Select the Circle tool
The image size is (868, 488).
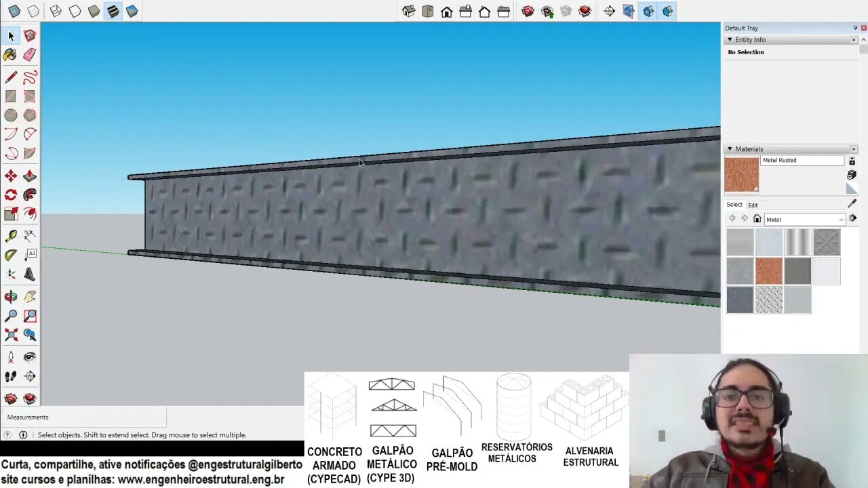pos(11,116)
